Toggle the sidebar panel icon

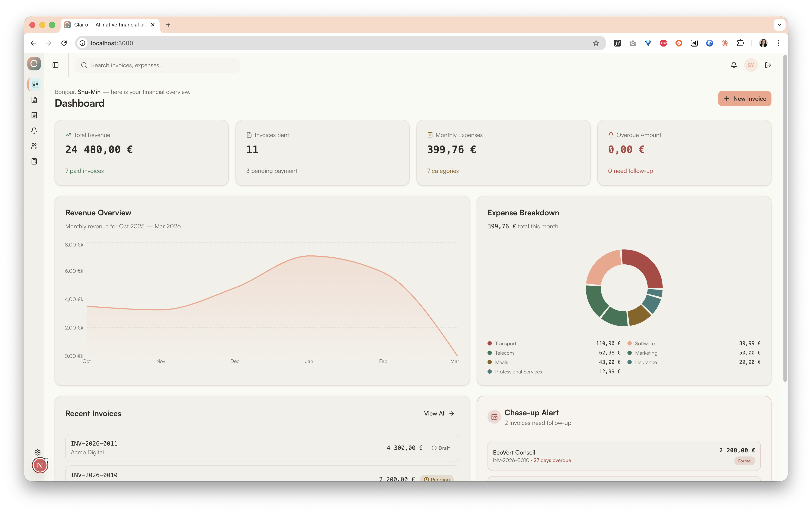coord(56,65)
